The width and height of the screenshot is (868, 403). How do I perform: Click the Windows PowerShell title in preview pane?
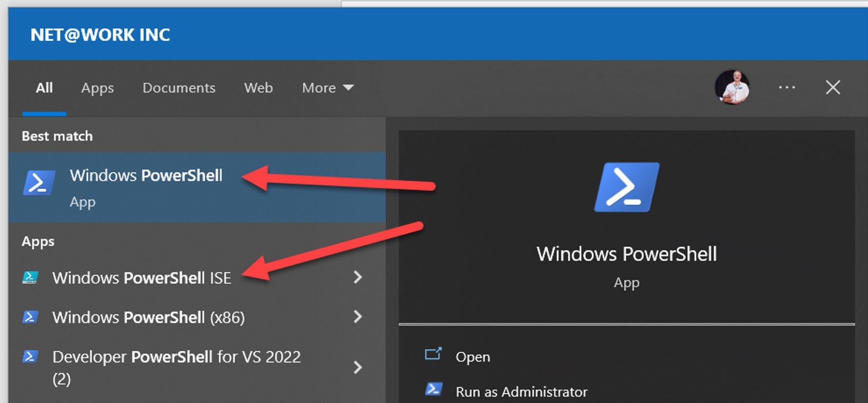tap(627, 254)
